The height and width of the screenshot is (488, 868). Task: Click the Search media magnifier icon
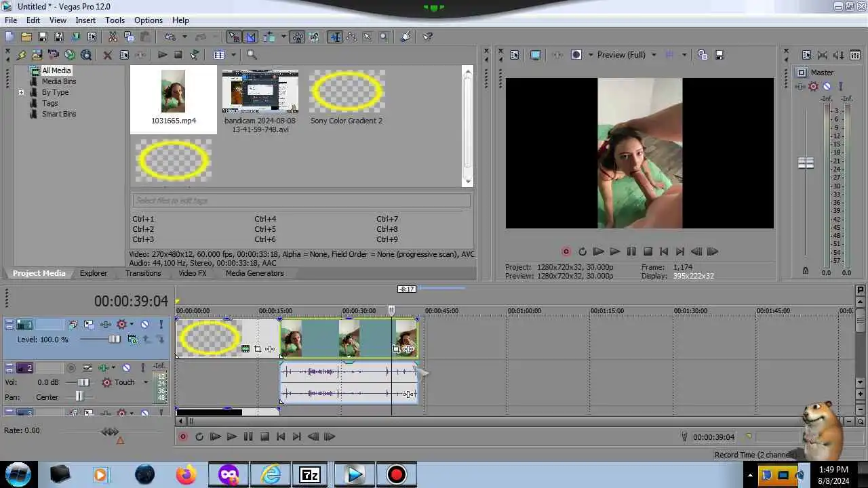click(252, 55)
